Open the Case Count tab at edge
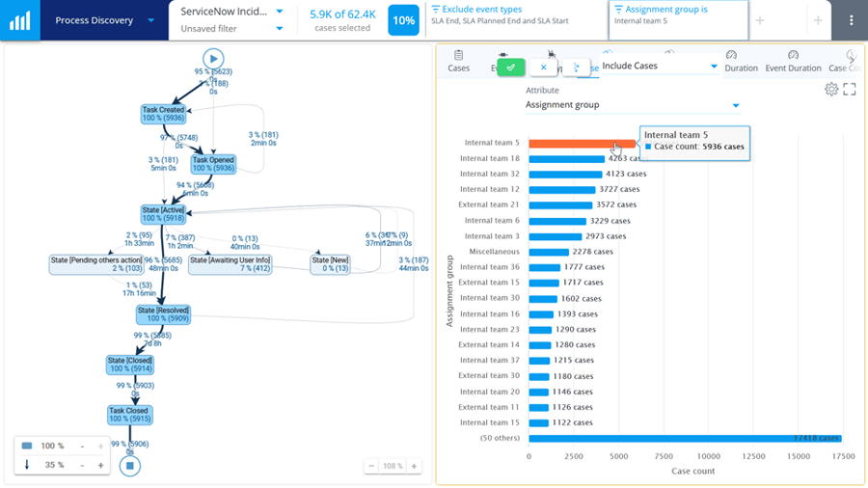The image size is (868, 488). [845, 62]
